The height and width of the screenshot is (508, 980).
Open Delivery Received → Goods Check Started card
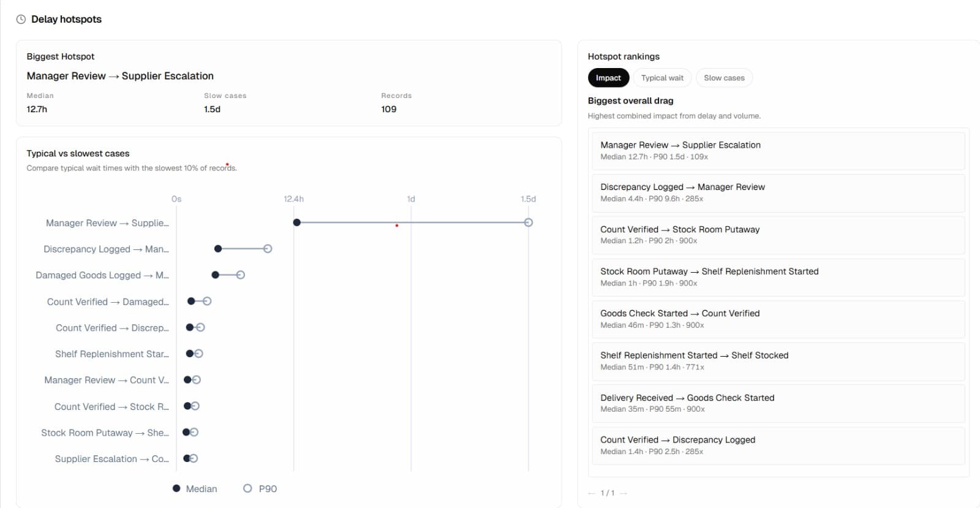tap(778, 403)
